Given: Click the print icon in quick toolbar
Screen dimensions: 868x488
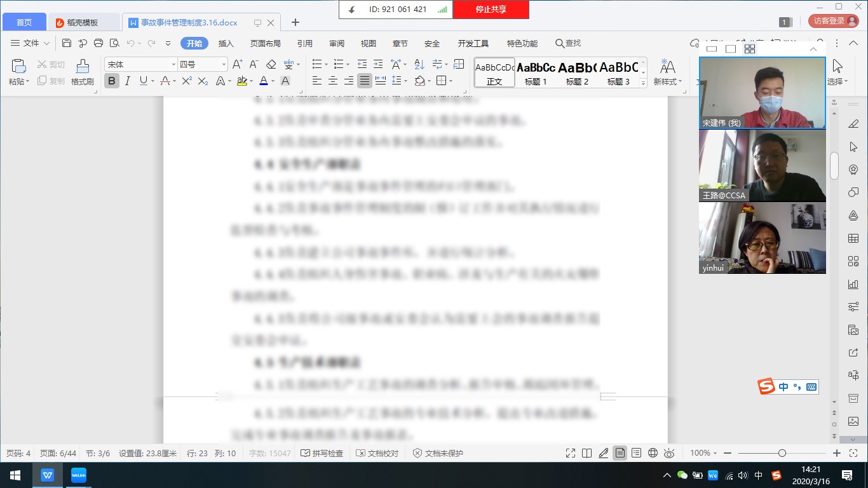Looking at the screenshot, I should (x=98, y=43).
